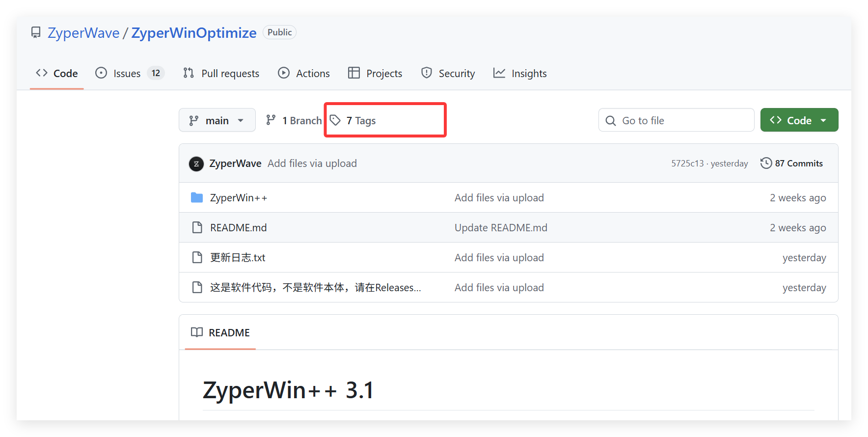Open ZyperWin++ commit message Add files via upload

tap(499, 198)
